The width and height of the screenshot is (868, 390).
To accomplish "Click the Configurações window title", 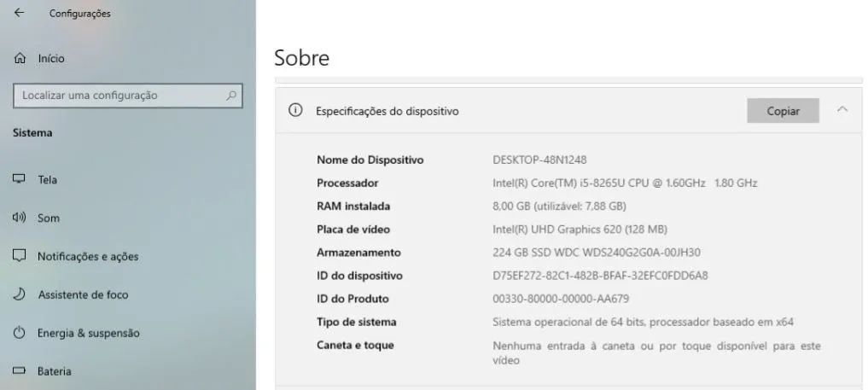I will tap(79, 14).
